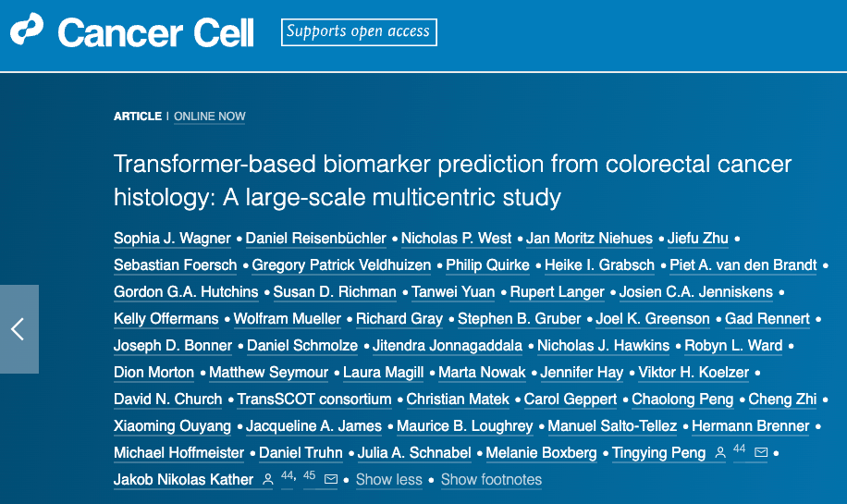Open the previous article arrow
The height and width of the screenshot is (504, 847).
tap(18, 329)
